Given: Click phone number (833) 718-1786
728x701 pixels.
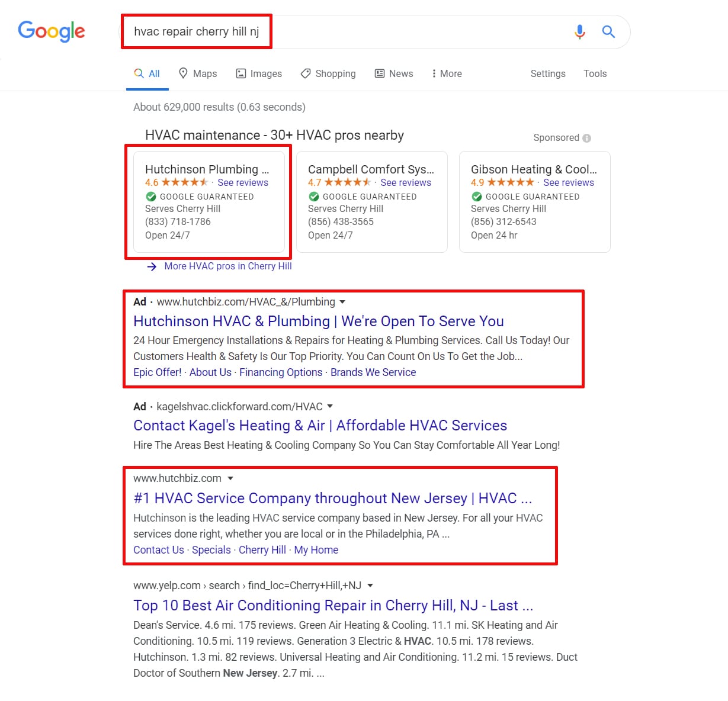Looking at the screenshot, I should click(x=178, y=221).
